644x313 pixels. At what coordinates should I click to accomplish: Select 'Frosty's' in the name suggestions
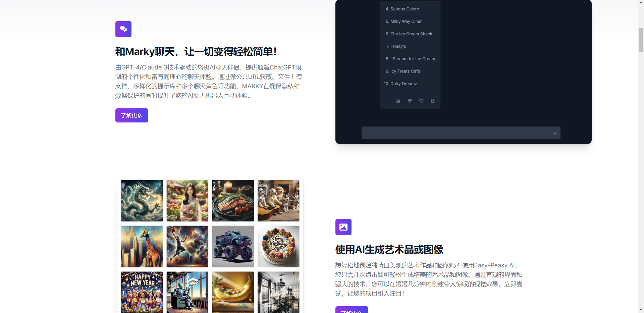tap(396, 46)
